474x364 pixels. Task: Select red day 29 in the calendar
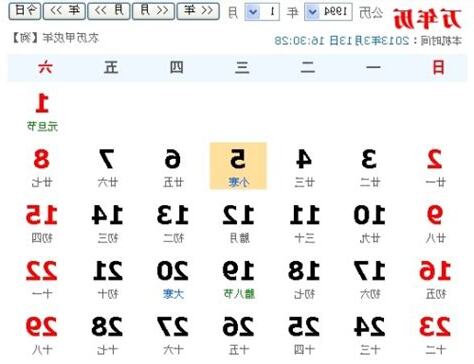pyautogui.click(x=42, y=335)
